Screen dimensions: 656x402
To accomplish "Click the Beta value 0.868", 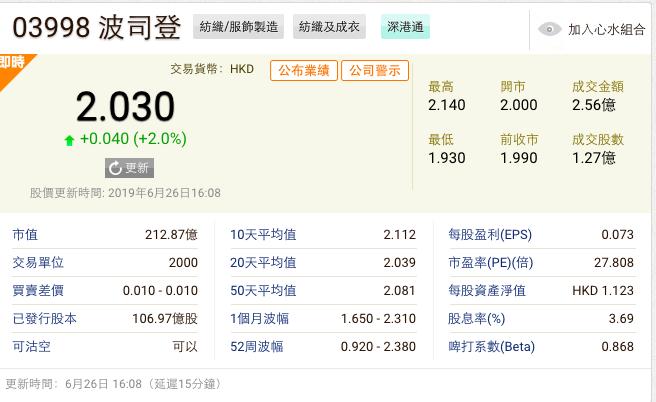I will point(618,347).
